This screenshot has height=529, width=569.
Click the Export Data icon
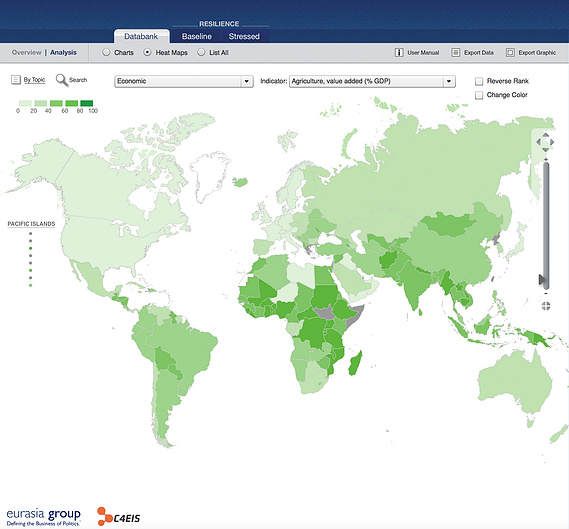[455, 53]
